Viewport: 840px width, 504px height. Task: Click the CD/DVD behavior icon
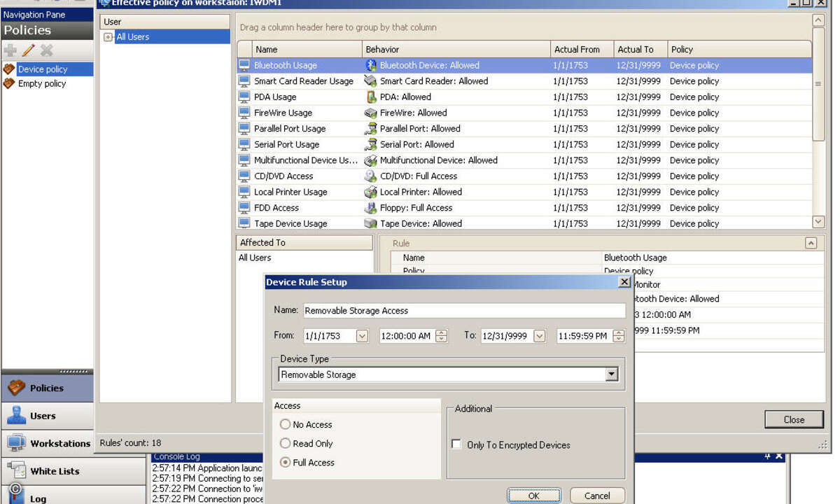click(371, 176)
